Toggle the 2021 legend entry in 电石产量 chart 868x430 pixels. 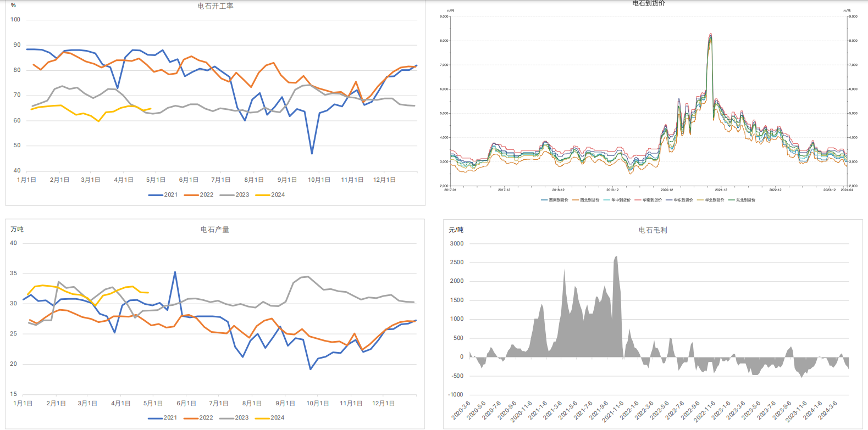click(163, 418)
